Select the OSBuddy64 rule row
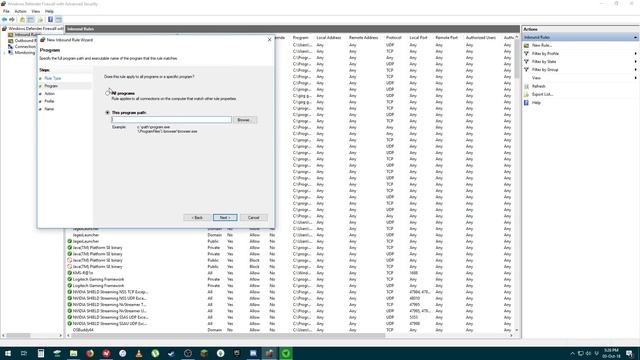Screen dimensions: 640x360 (290, 330)
